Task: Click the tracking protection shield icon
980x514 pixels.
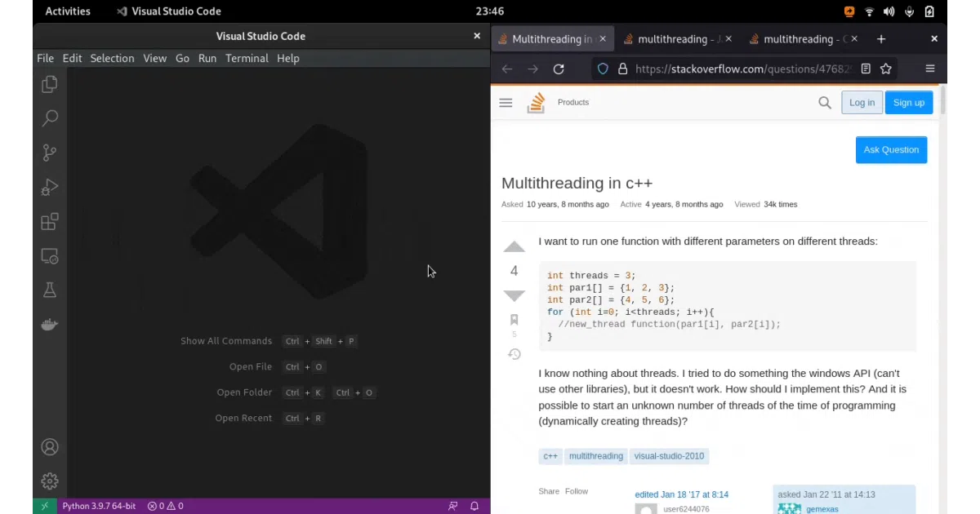Action: pyautogui.click(x=604, y=69)
